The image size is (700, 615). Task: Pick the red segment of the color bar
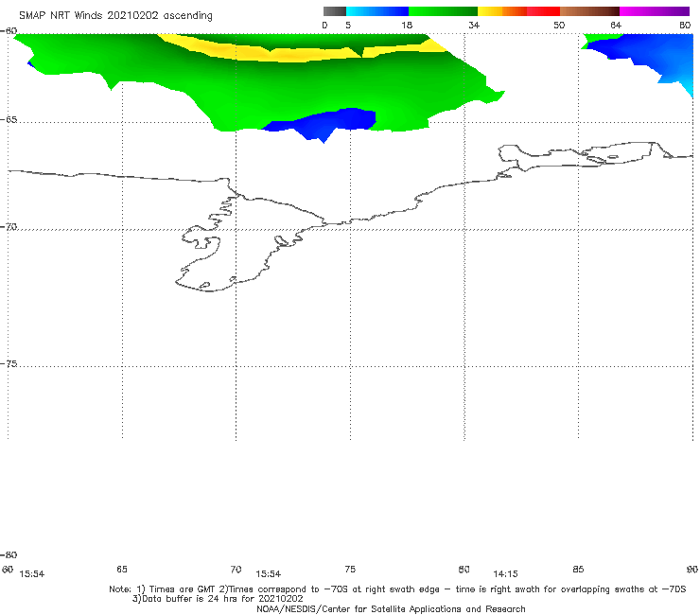pos(543,11)
